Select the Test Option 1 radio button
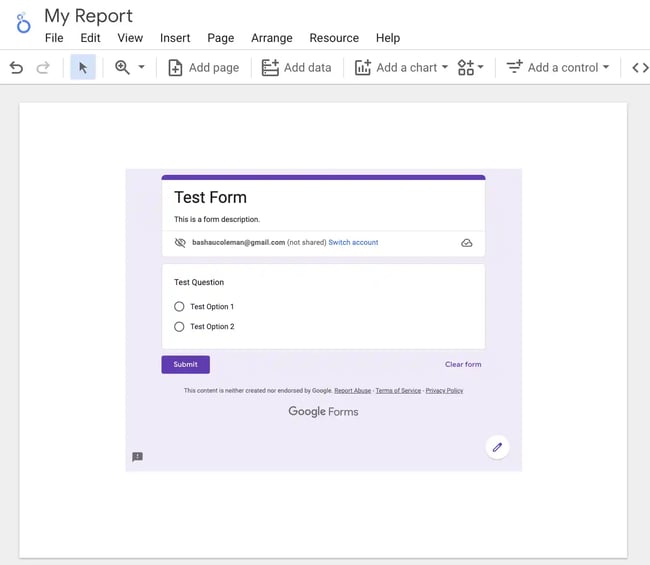 pos(179,306)
